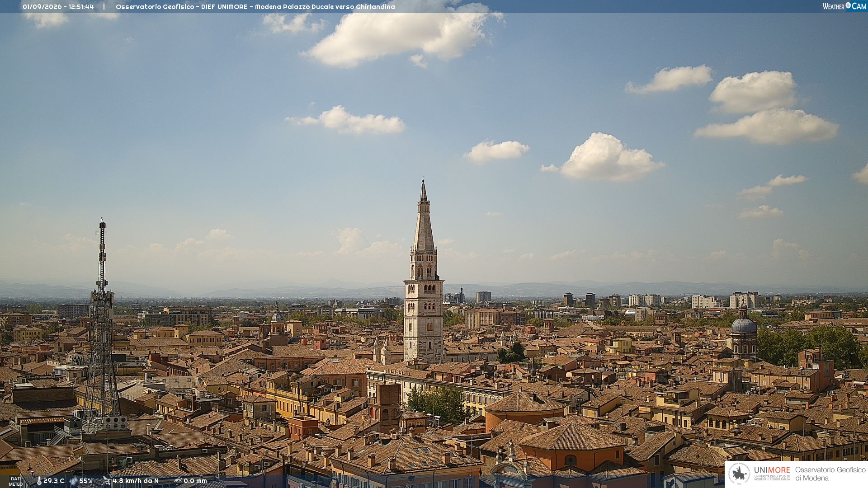The height and width of the screenshot is (488, 868).
Task: Click the humidity water drops icon
Action: pos(74,481)
